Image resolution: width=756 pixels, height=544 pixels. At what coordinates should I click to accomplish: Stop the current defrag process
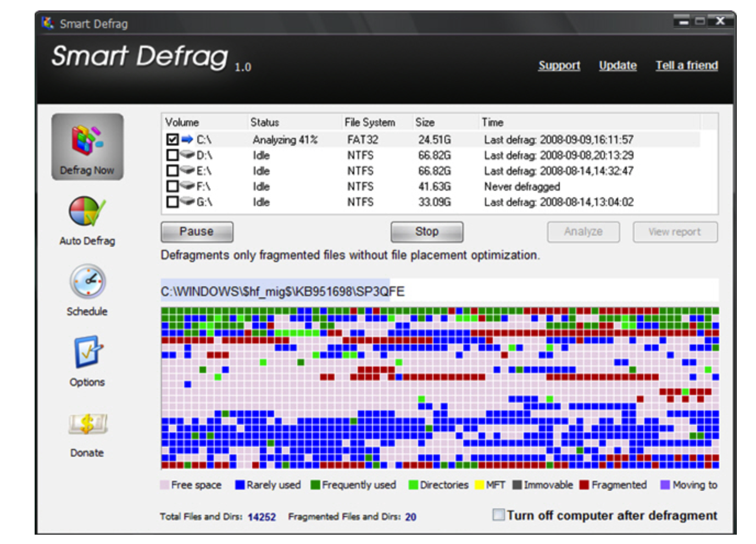click(x=427, y=232)
